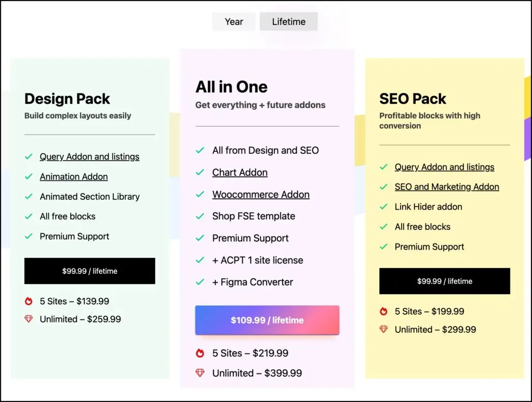Click checkmark beside Premium Support in SEO Pack
This screenshot has width=532, height=402.
(x=384, y=247)
